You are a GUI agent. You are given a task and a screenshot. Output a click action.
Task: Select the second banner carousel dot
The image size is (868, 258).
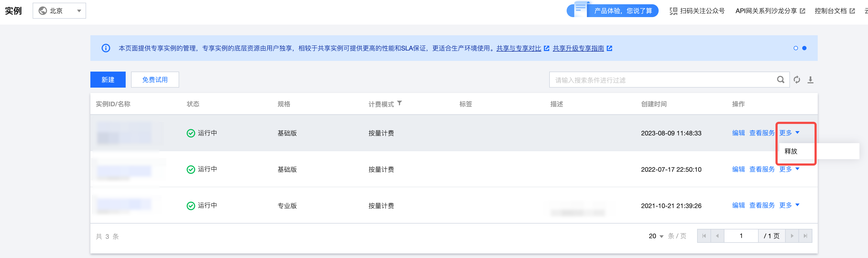[804, 48]
